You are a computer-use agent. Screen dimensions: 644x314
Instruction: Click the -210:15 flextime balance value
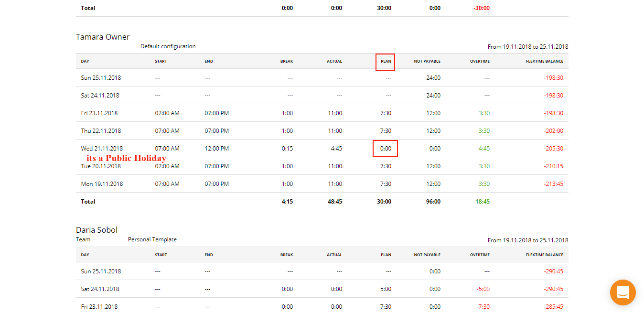pyautogui.click(x=553, y=166)
